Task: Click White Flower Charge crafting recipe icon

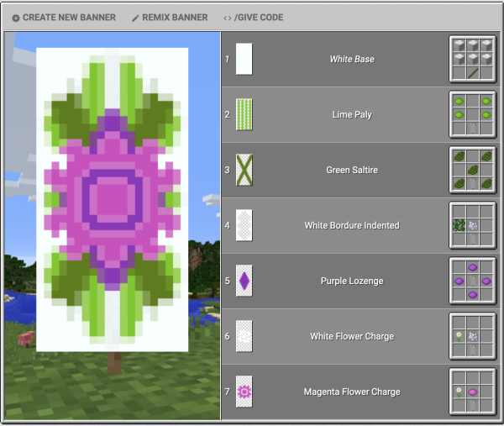Action: click(474, 336)
